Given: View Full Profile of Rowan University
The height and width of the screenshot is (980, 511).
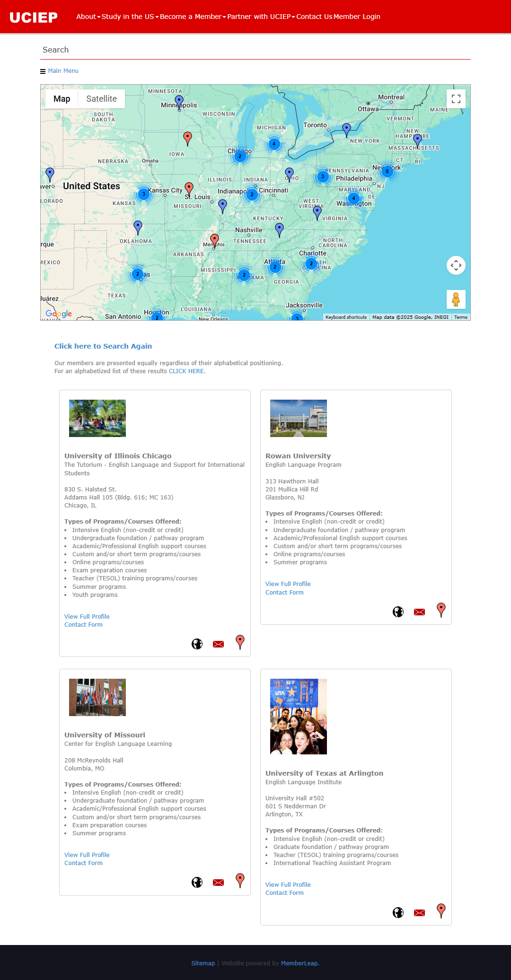Looking at the screenshot, I should [288, 584].
